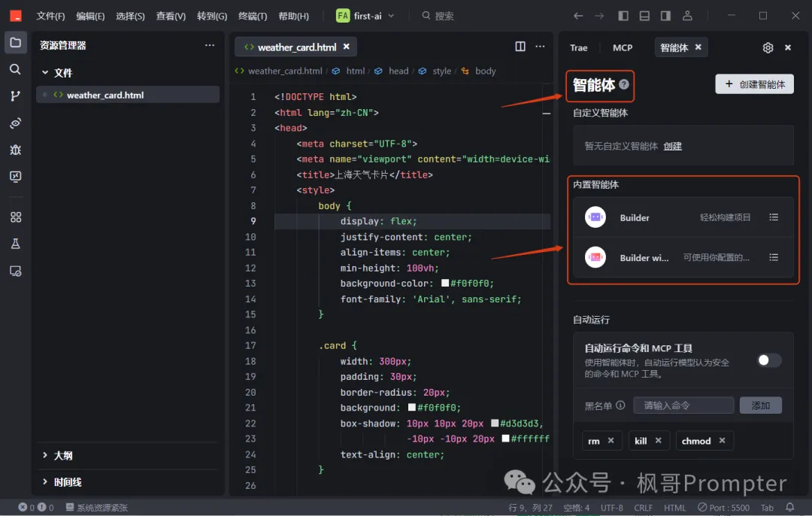Switch to the MCP tab
Image resolution: width=812 pixels, height=516 pixels.
pos(623,47)
